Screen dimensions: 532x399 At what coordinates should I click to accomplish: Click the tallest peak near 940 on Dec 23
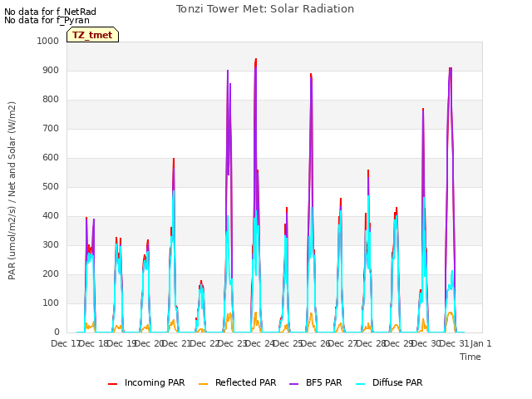click(x=256, y=60)
